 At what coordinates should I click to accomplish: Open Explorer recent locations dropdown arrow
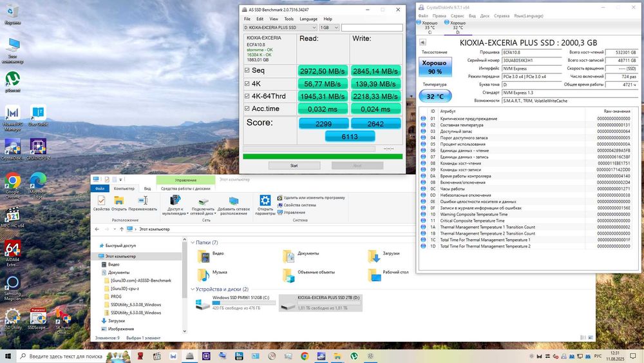[115, 229]
